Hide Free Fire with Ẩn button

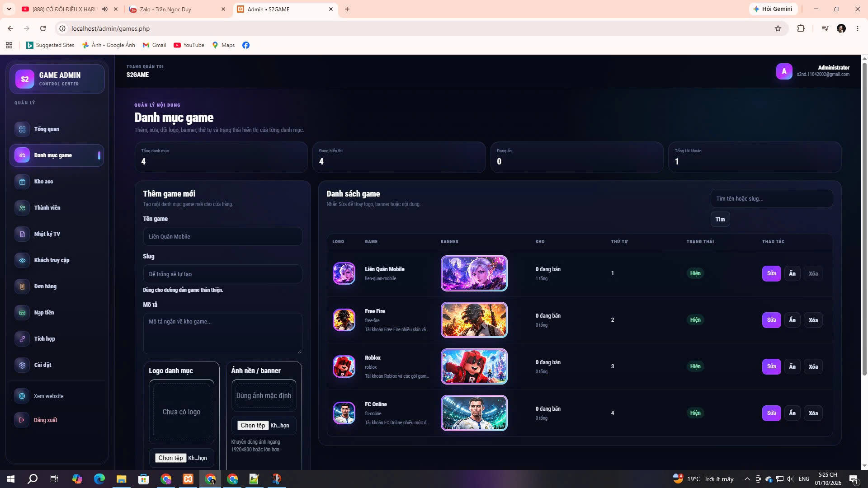coord(793,320)
